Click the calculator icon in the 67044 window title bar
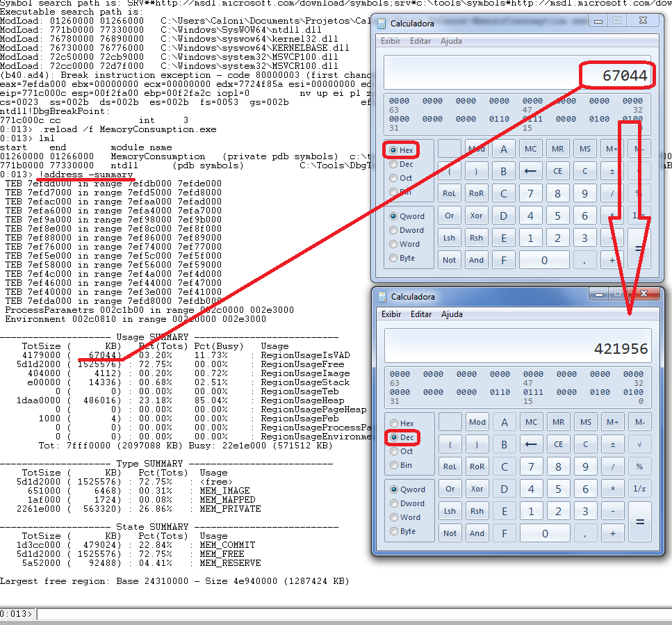This screenshot has height=625, width=672. click(382, 24)
